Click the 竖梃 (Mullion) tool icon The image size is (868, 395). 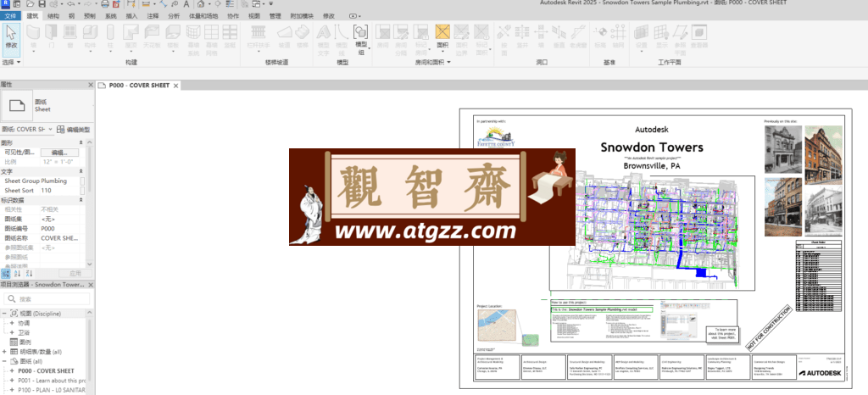click(230, 32)
